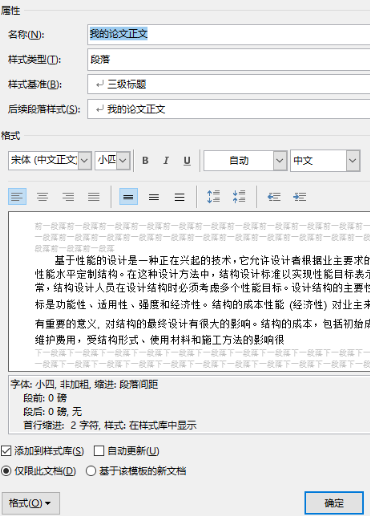Increase indent icon
370x516 pixels.
(x=300, y=197)
